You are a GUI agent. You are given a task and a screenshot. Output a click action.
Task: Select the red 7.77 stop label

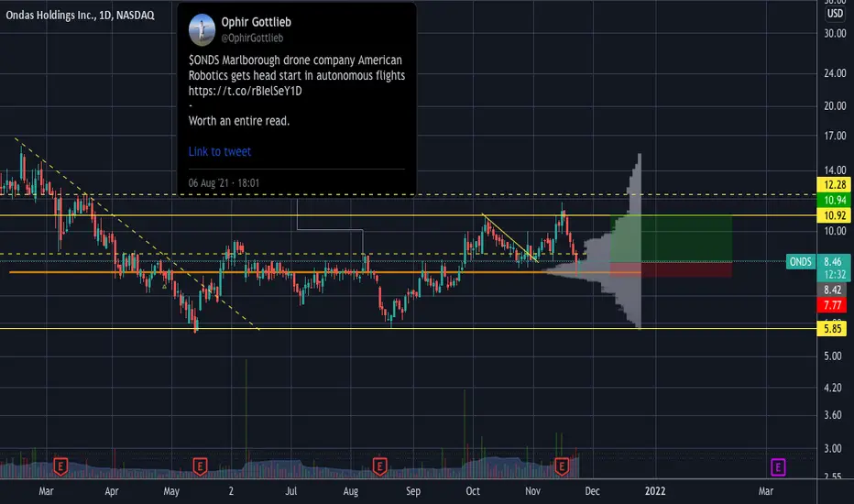point(833,305)
